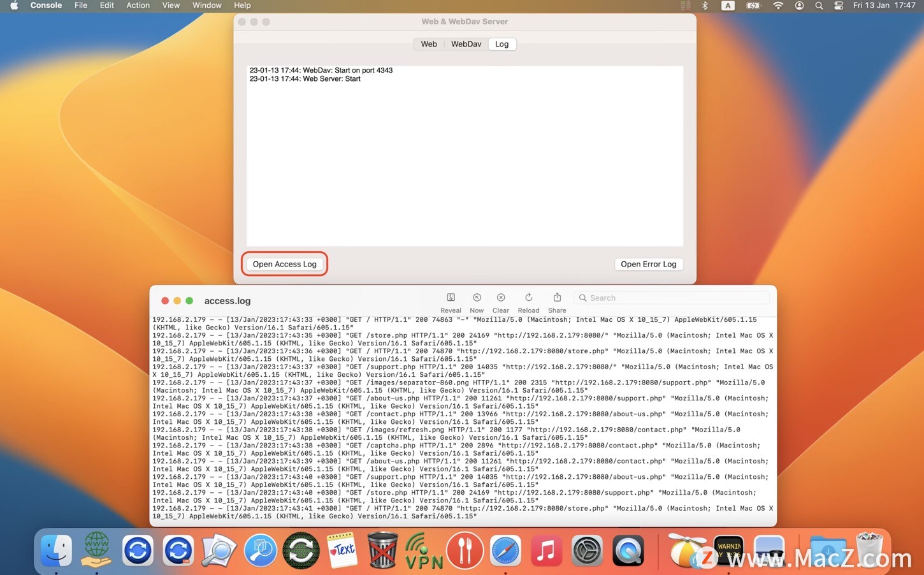Open the fork and knife app in Dock
The height and width of the screenshot is (575, 924).
(465, 550)
